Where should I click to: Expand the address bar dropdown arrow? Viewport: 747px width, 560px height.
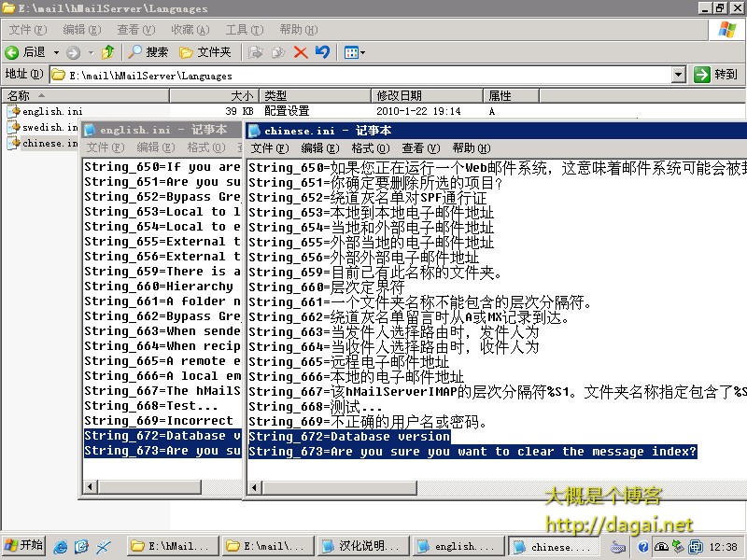click(x=679, y=75)
